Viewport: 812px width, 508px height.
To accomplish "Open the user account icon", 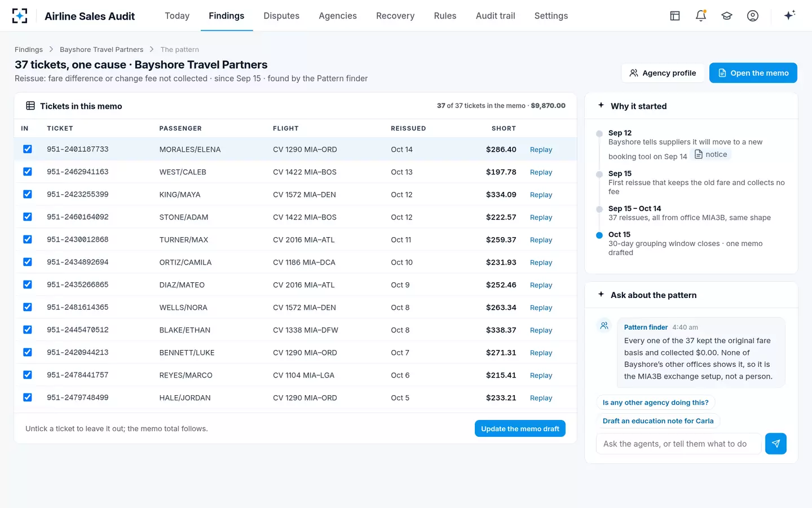I will pos(753,16).
